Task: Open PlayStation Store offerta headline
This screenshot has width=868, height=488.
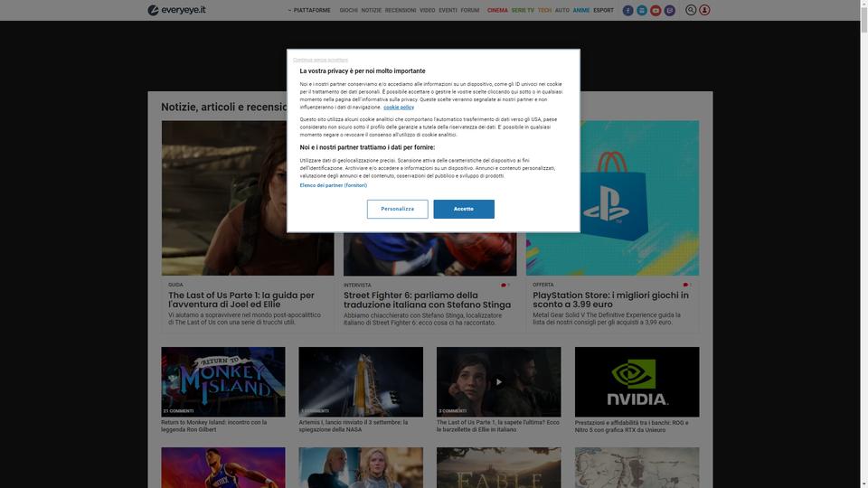Action: tap(610, 300)
